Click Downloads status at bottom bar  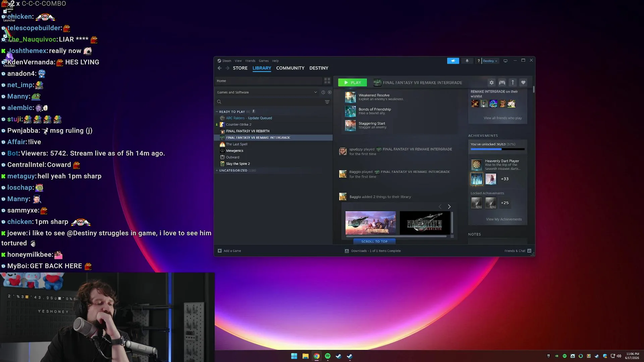click(x=376, y=251)
